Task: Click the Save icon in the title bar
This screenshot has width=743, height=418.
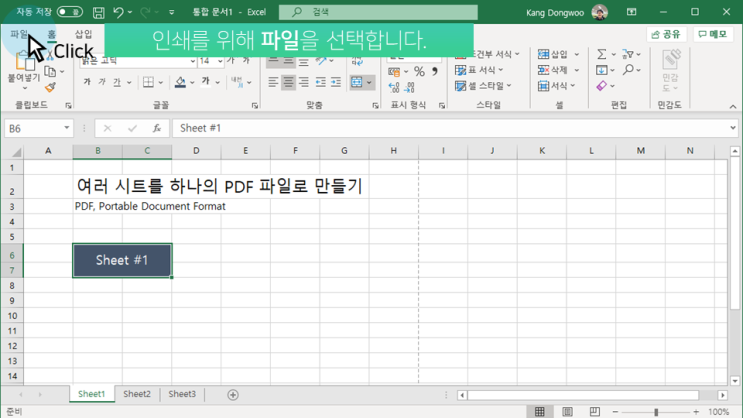Action: [x=98, y=12]
